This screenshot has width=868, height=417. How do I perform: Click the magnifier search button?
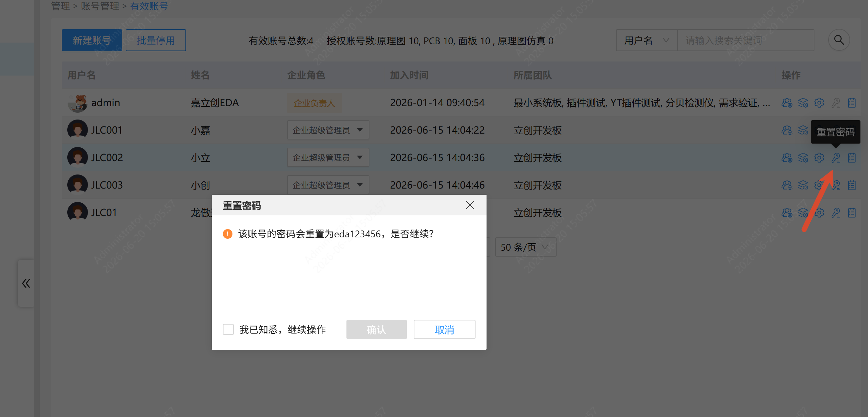(x=839, y=40)
